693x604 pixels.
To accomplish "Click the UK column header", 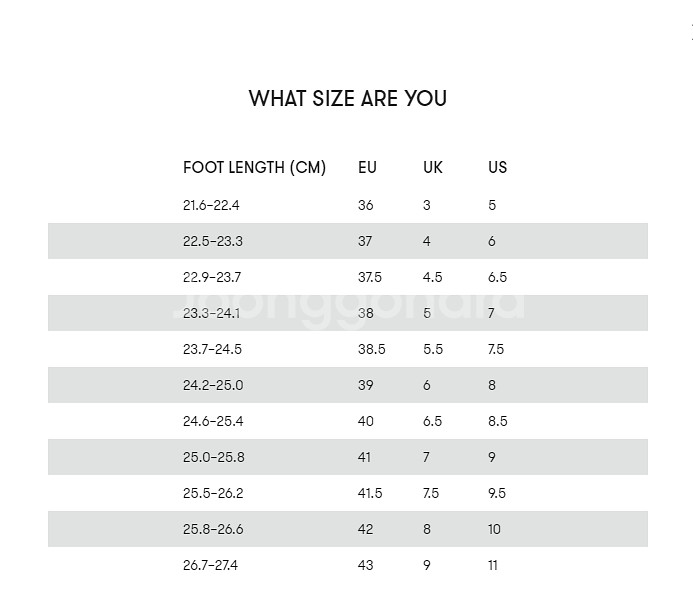I will (x=433, y=167).
